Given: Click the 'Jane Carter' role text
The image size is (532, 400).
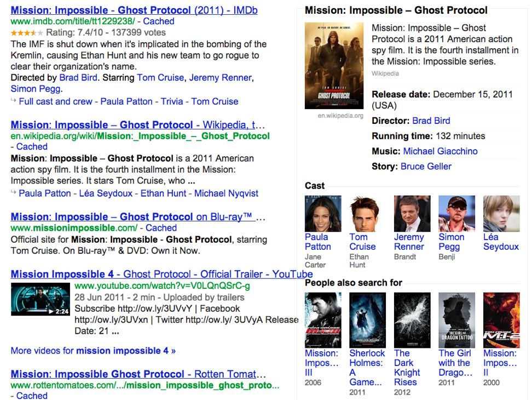Looking at the screenshot, I should tap(315, 261).
